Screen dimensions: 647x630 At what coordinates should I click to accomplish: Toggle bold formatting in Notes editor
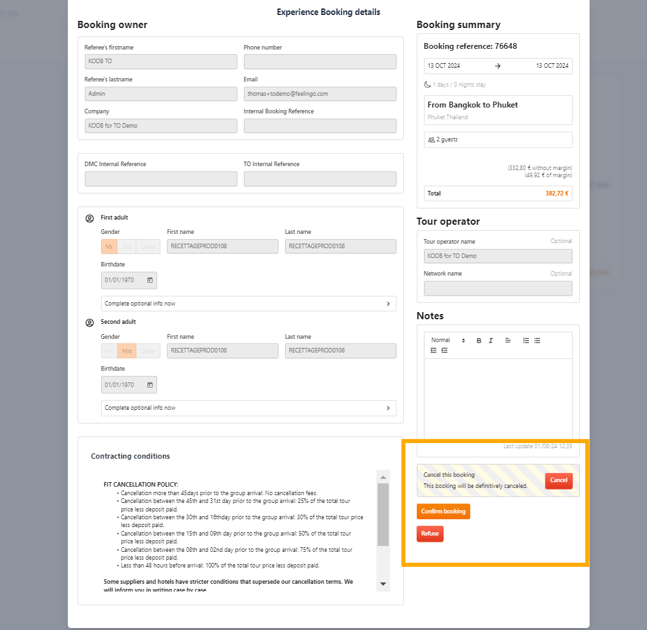coord(479,341)
